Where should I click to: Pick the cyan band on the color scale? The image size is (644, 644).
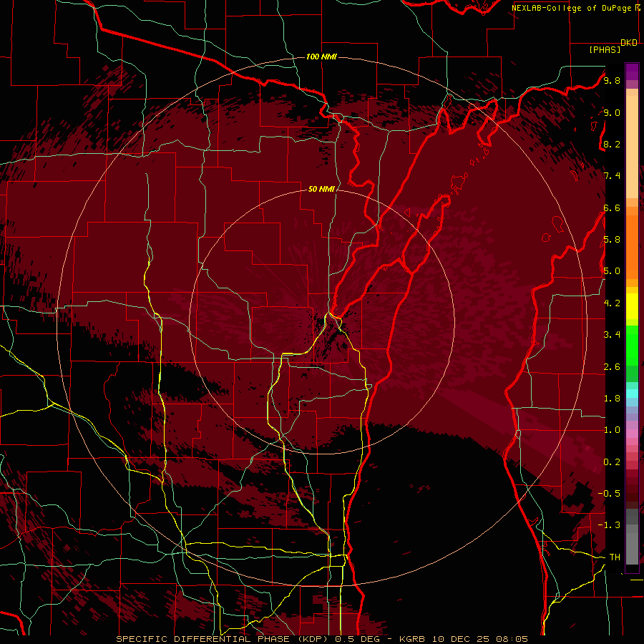click(x=632, y=394)
